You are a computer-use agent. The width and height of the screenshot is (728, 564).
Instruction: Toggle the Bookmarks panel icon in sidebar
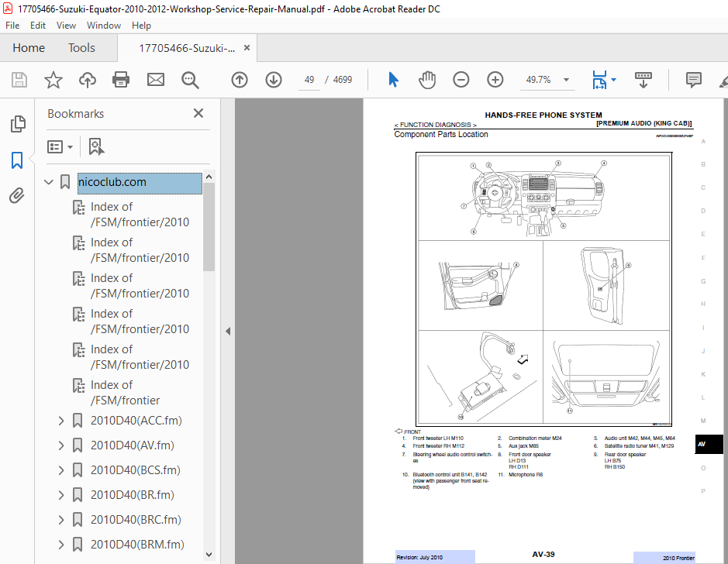(x=17, y=160)
